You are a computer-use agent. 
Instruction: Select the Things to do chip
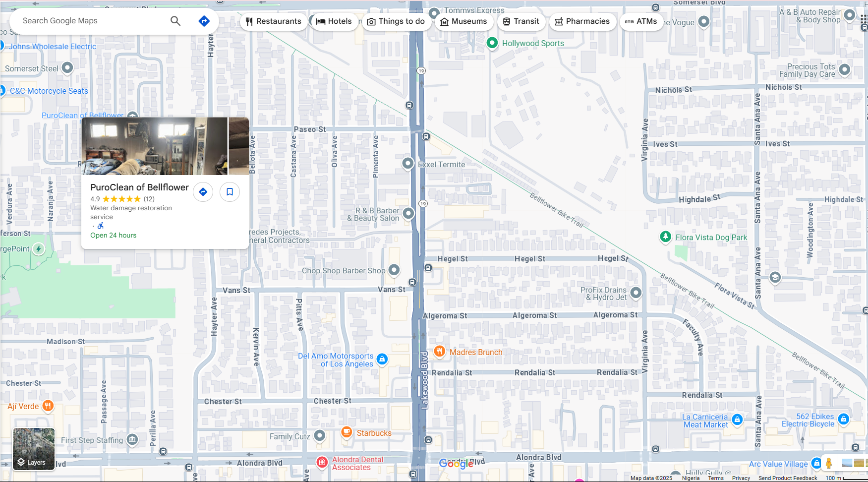click(x=396, y=21)
